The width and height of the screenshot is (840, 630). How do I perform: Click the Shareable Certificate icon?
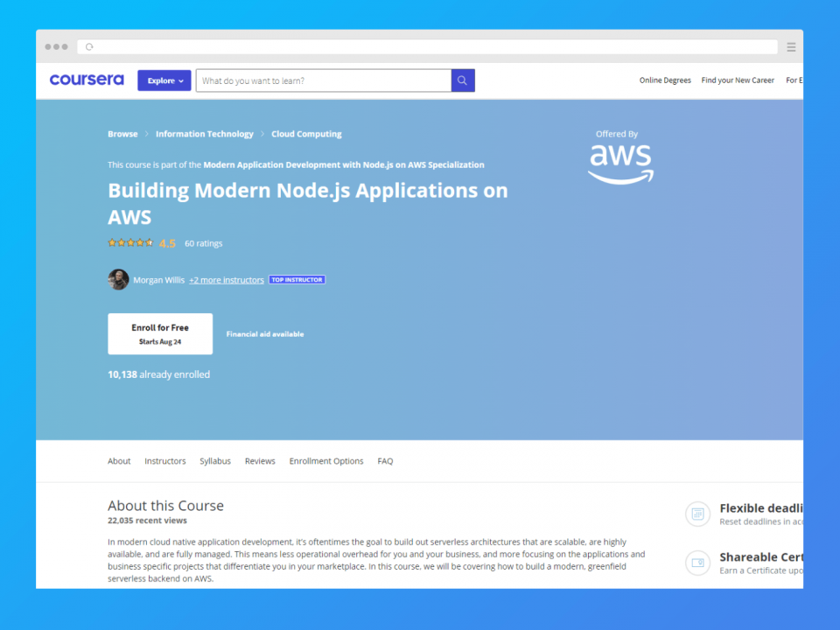point(697,563)
